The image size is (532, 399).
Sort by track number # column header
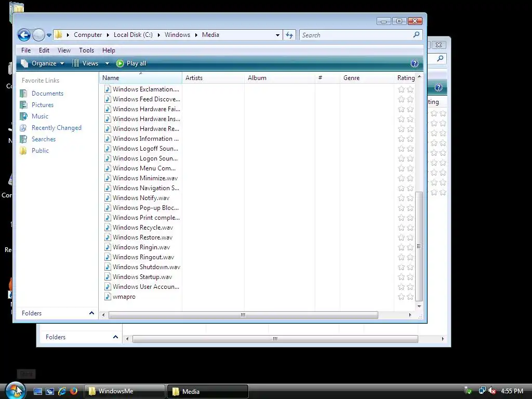(327, 78)
